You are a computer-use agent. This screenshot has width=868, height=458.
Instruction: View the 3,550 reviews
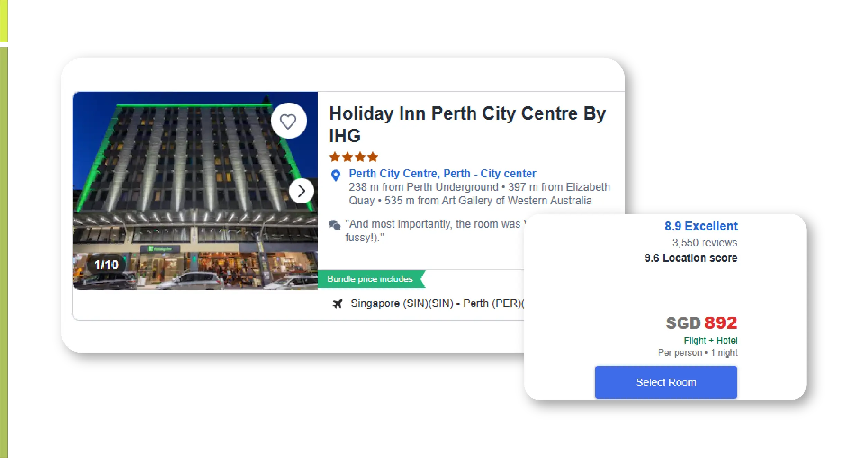[x=705, y=243]
